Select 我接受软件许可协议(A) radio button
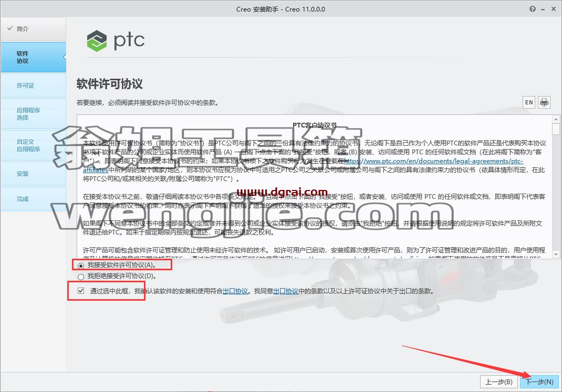Screen dimensions: 562x392 (81, 266)
